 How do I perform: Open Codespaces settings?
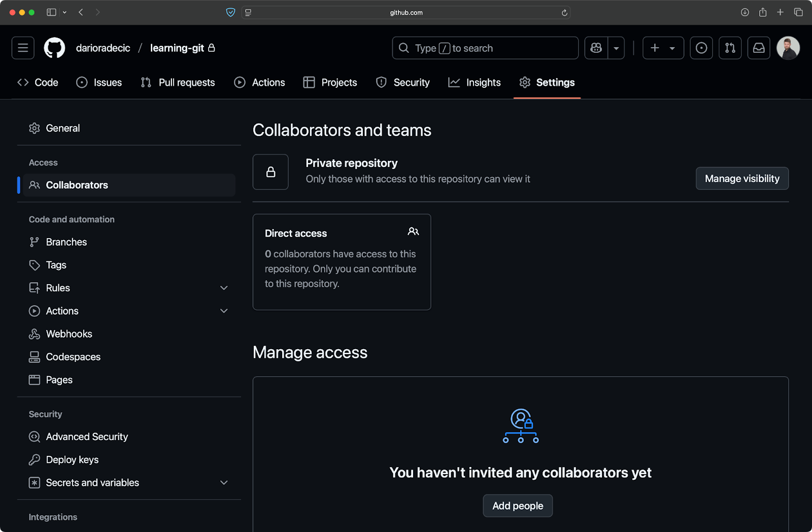pos(129,357)
